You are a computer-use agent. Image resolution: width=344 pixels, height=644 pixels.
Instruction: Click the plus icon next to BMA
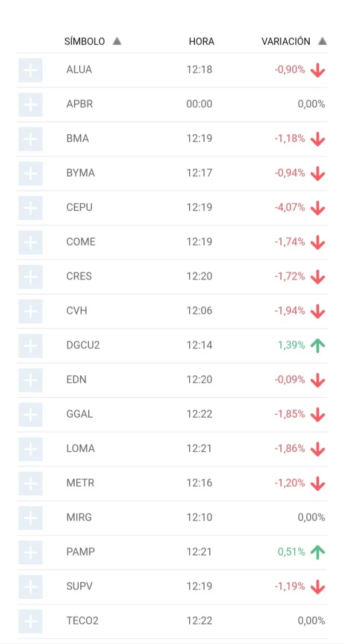click(30, 139)
